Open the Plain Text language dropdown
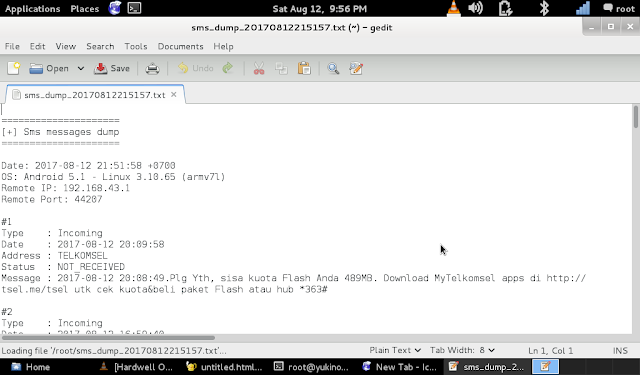 (x=395, y=350)
